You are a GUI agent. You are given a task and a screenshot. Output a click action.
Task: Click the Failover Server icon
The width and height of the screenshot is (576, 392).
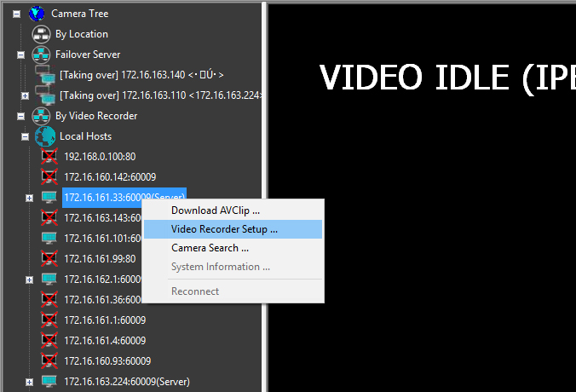coord(42,55)
